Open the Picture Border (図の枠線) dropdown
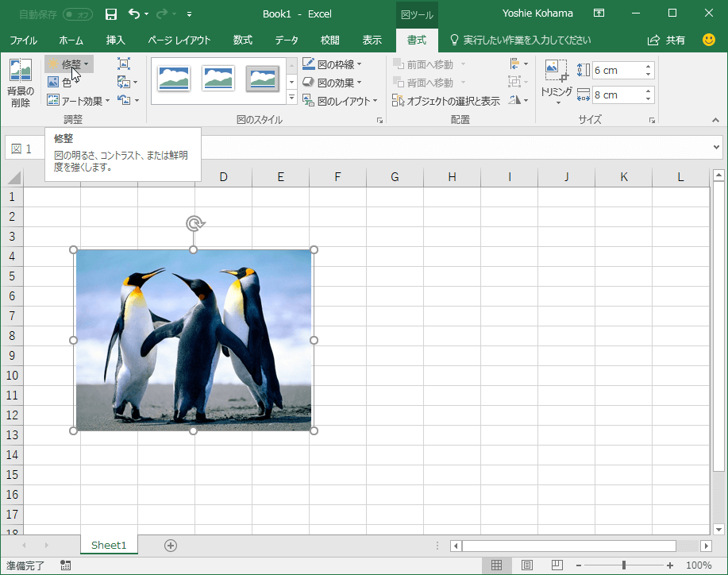 click(332, 64)
